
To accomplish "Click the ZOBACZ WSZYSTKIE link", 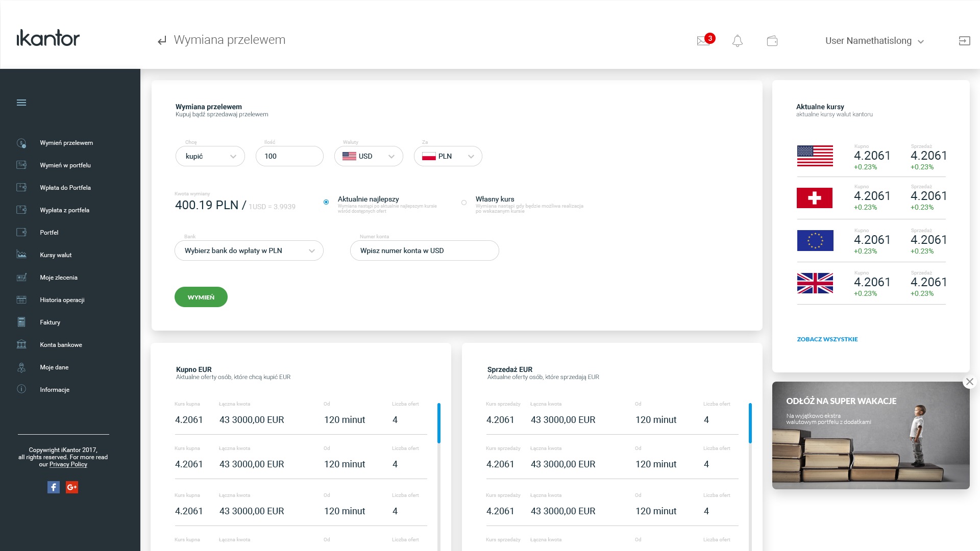I will [x=827, y=339].
